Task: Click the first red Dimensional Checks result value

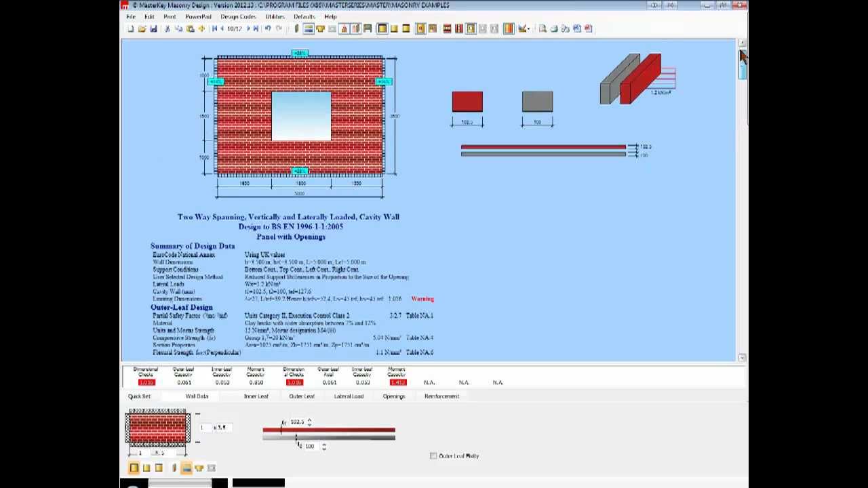Action: 146,382
